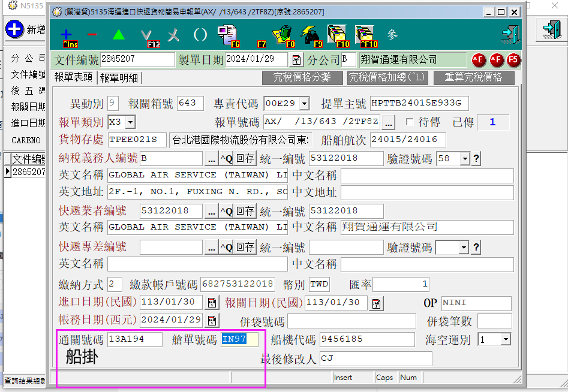Open the 專責代碼 dropdown list

(304, 104)
